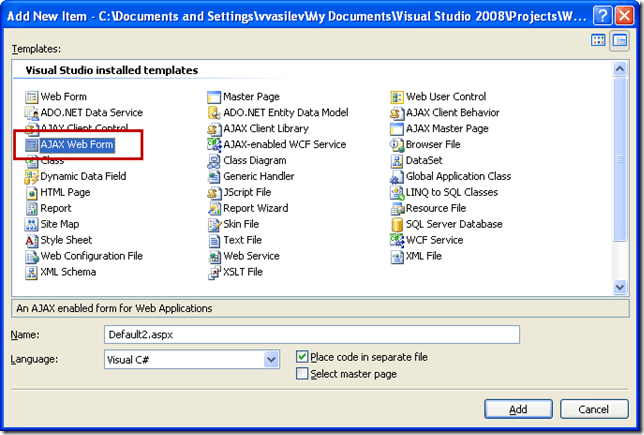Image resolution: width=644 pixels, height=435 pixels.
Task: Click the Web Service icon
Action: (x=214, y=257)
